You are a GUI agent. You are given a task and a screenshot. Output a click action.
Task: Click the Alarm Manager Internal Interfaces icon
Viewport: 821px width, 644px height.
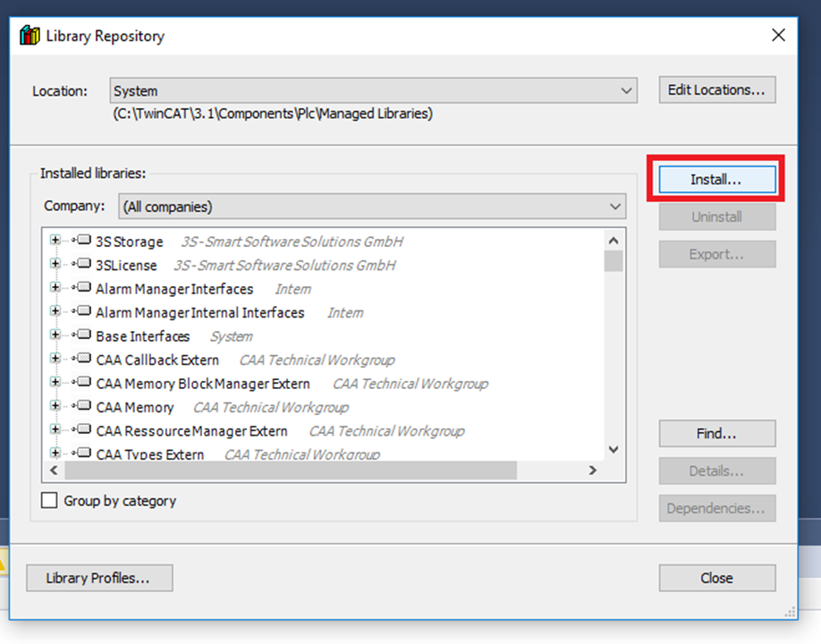pos(82,313)
